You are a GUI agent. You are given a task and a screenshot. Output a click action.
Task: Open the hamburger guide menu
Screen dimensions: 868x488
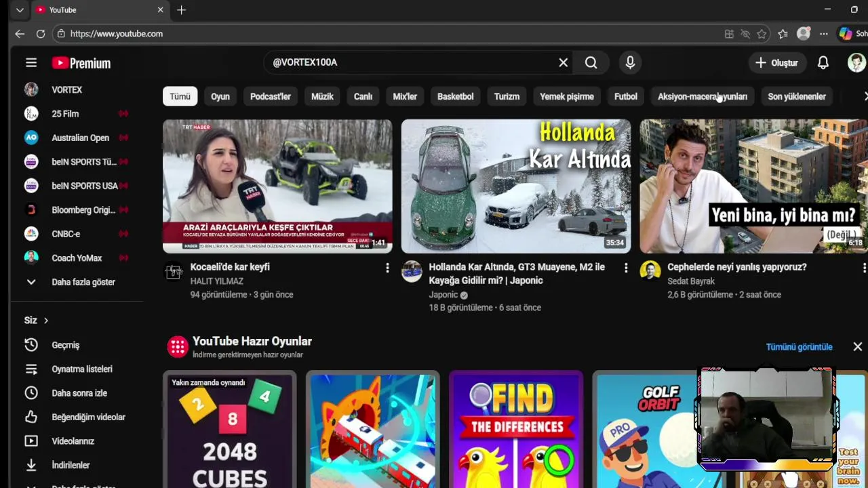[x=31, y=63]
